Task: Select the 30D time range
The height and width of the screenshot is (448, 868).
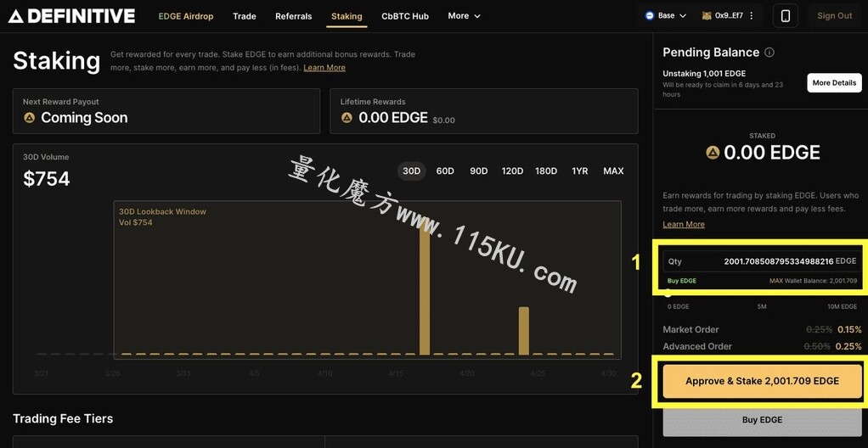Action: click(x=411, y=171)
